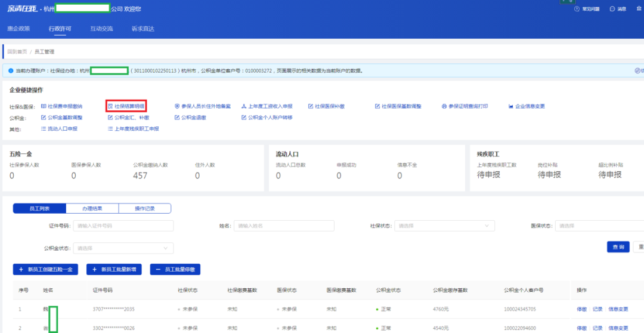Open 消息 messages in top bar
This screenshot has width=644, height=333.
pyautogui.click(x=618, y=9)
